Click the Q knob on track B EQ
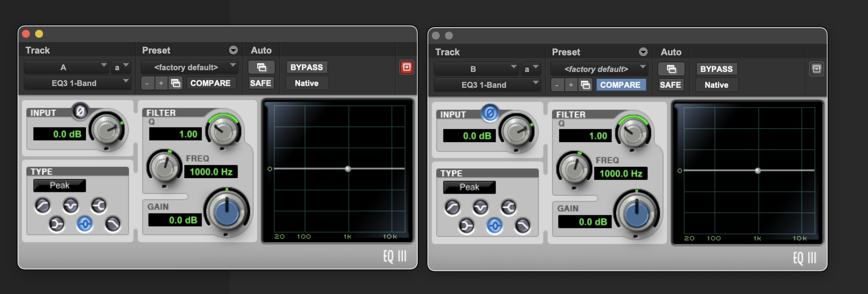 click(x=633, y=132)
